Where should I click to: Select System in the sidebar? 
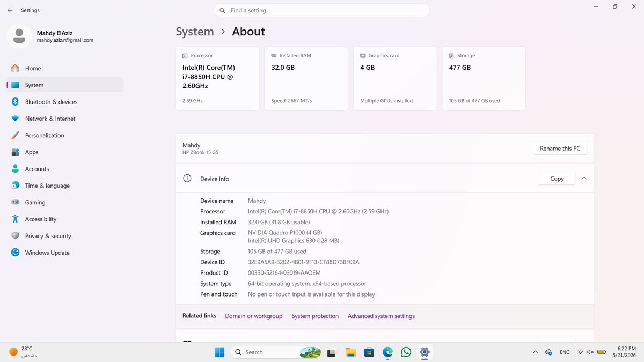[x=65, y=85]
